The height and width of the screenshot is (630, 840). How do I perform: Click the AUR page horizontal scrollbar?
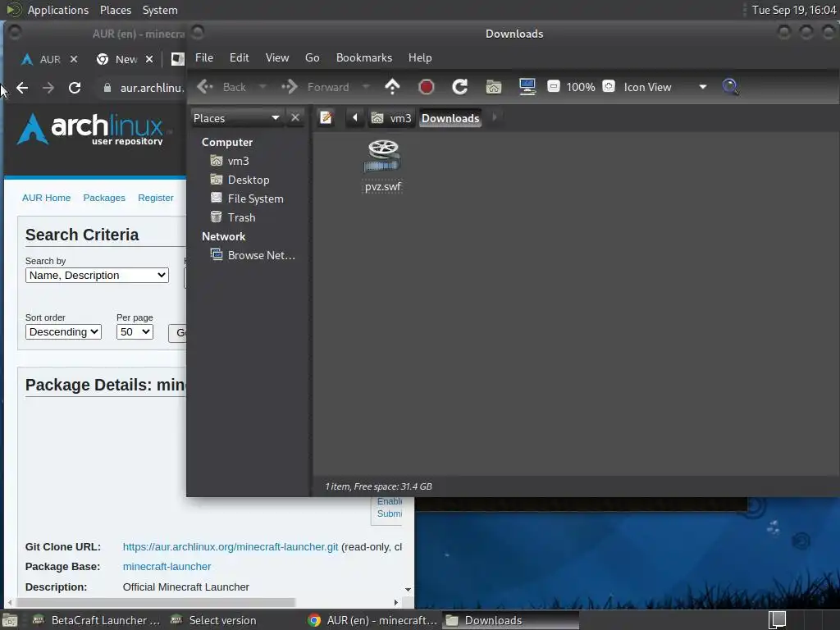pyautogui.click(x=155, y=603)
